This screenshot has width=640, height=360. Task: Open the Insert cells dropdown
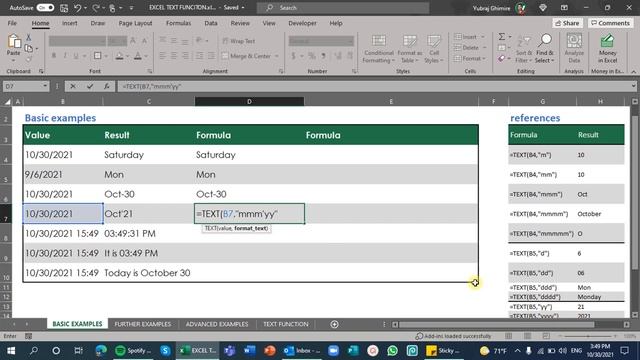click(483, 37)
